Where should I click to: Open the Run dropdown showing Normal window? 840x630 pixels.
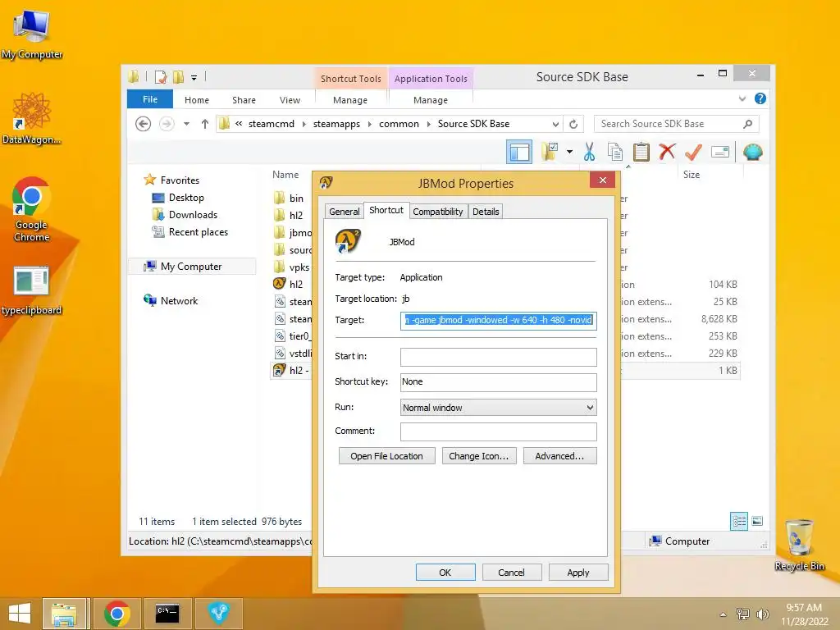498,408
